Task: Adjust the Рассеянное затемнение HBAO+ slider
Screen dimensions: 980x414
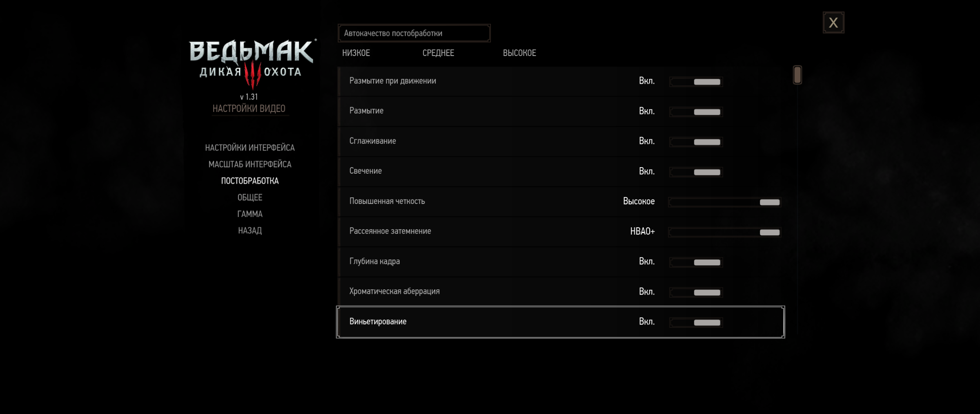Action: 725,232
